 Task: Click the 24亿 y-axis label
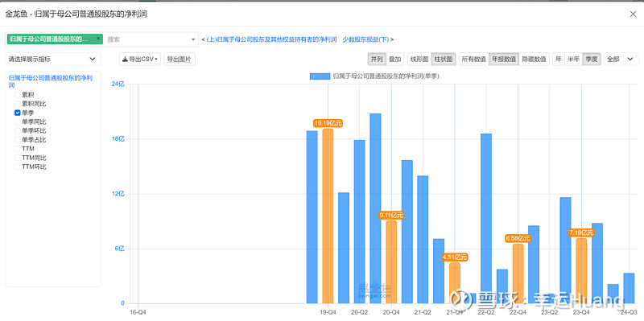coord(118,84)
